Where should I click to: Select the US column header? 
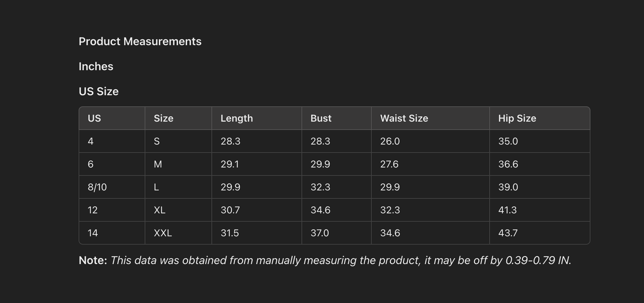click(x=94, y=119)
